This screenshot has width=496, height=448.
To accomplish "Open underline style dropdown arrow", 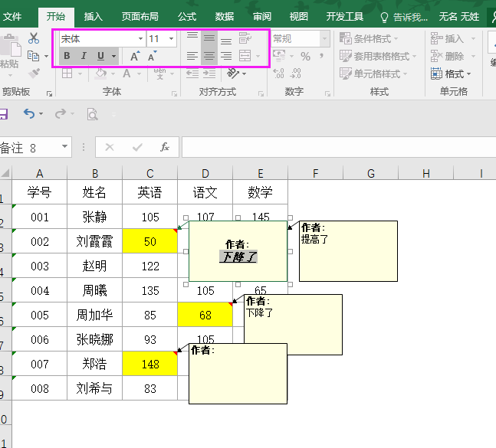I will pos(113,56).
